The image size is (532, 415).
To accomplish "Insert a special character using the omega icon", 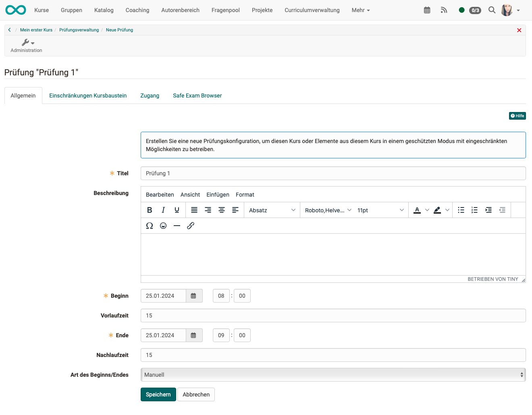I will point(150,226).
